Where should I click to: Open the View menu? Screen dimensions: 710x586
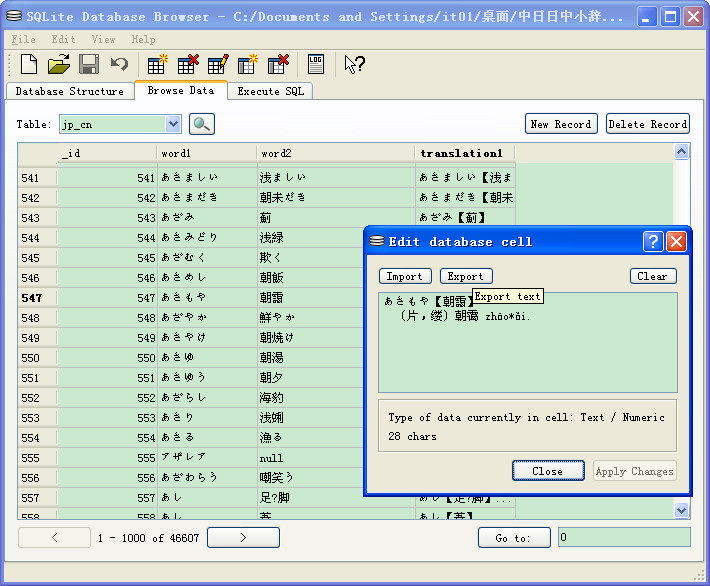pos(103,39)
